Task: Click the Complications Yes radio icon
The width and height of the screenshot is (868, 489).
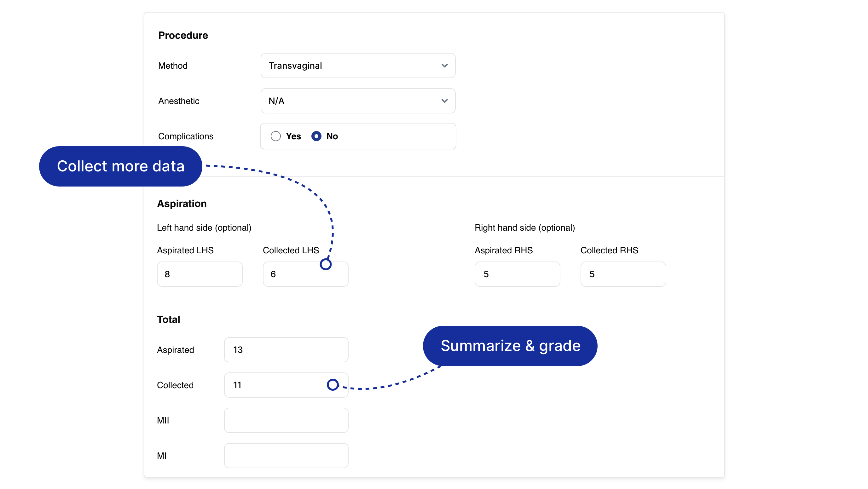Action: coord(276,136)
